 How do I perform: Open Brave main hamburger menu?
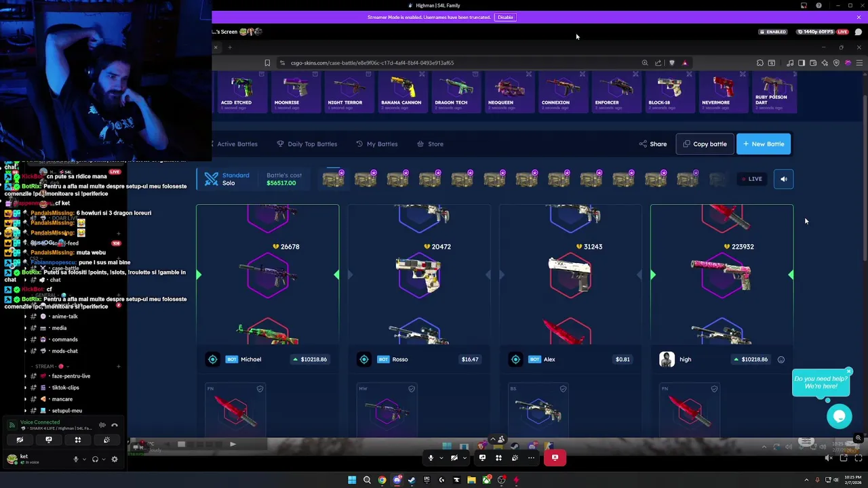(x=859, y=63)
